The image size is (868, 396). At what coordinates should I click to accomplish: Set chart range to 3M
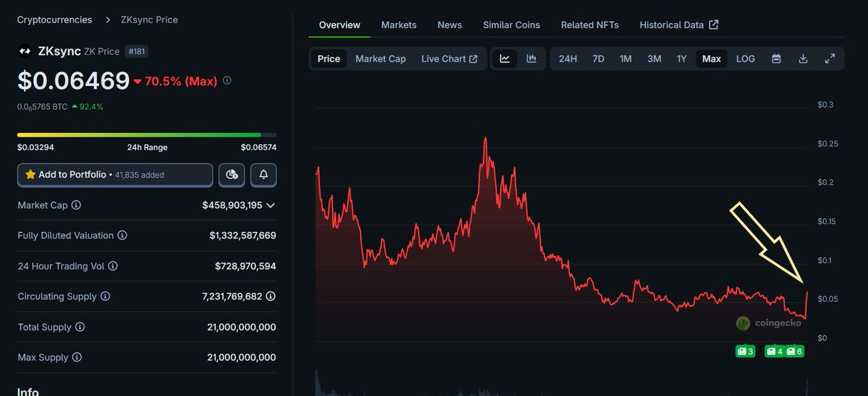(x=654, y=59)
